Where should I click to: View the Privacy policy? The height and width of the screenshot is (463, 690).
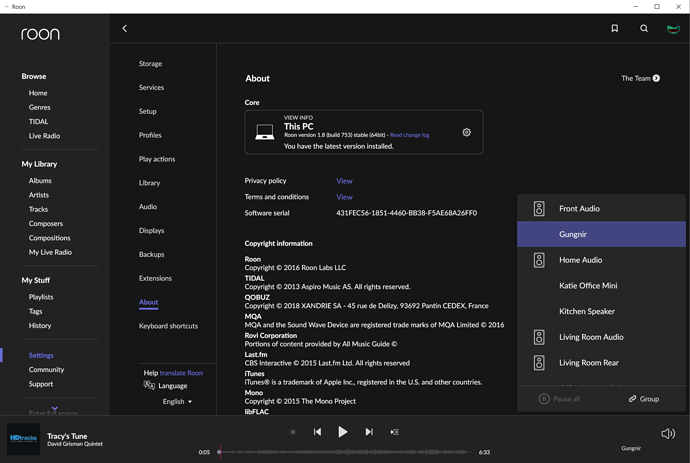coord(345,181)
